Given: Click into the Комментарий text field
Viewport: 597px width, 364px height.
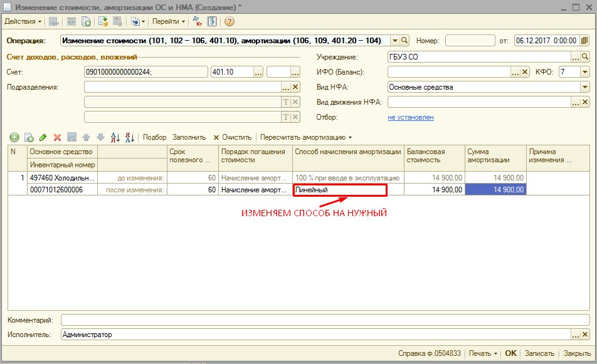Looking at the screenshot, I should tap(325, 320).
